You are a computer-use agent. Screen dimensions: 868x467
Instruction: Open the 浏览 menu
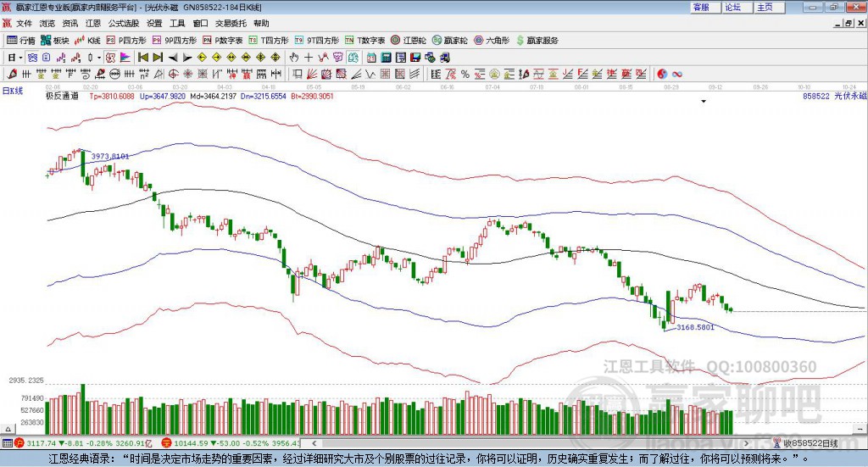(47, 23)
